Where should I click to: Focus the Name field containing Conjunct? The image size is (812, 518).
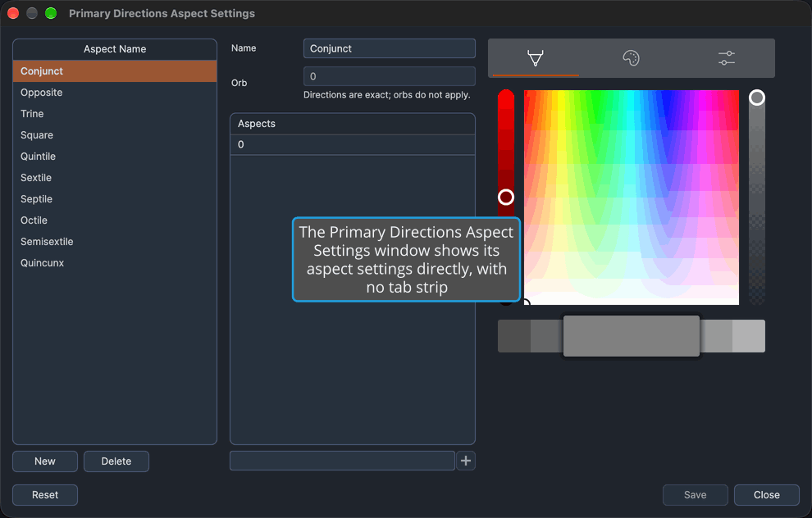tap(389, 48)
